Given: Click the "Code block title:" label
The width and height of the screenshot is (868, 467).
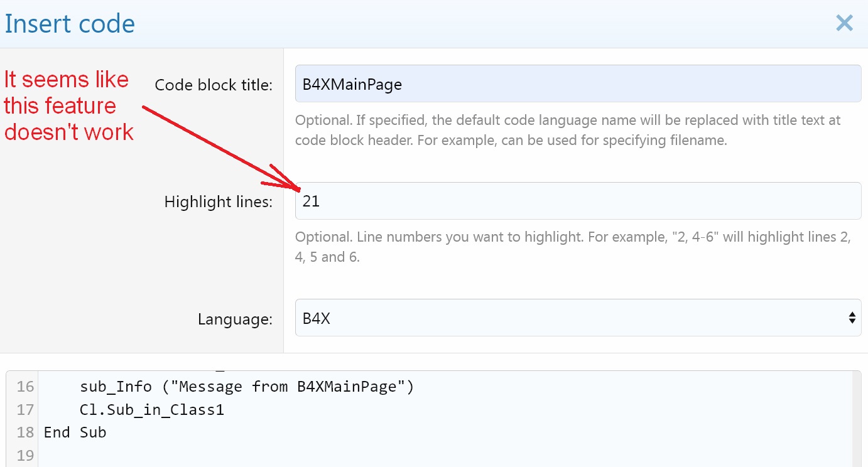Looking at the screenshot, I should [214, 85].
